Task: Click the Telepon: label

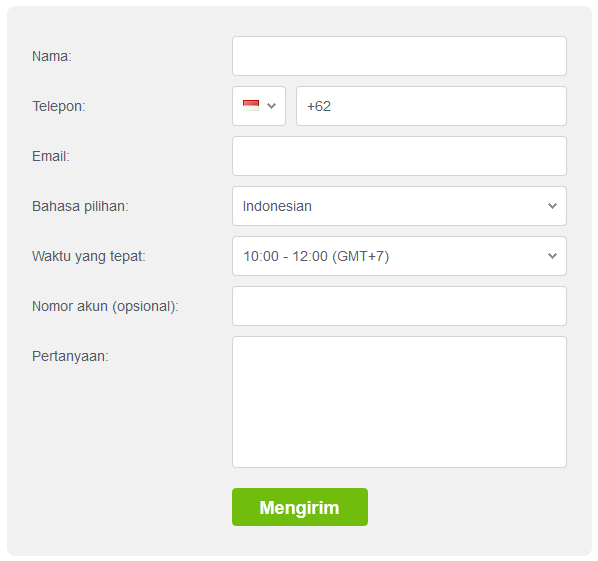Action: coord(59,106)
